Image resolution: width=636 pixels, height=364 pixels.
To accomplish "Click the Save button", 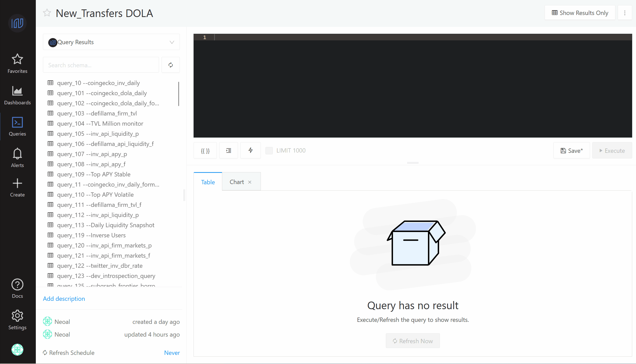I will point(571,151).
